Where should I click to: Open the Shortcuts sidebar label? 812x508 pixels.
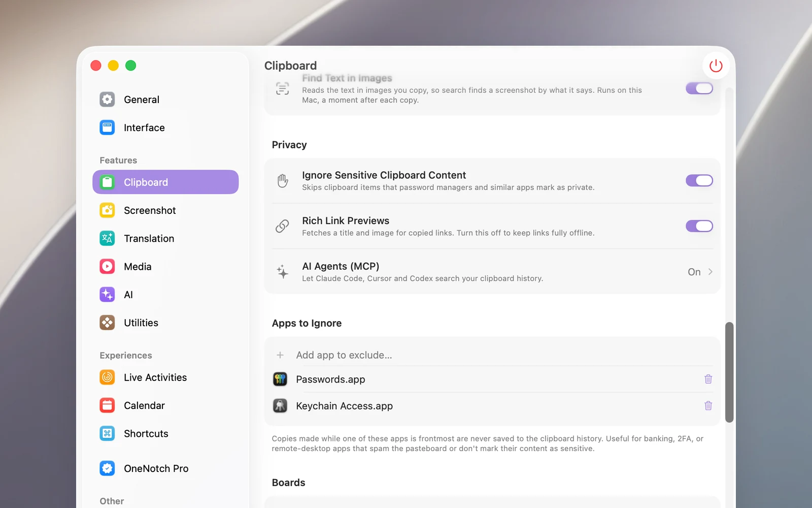(146, 433)
